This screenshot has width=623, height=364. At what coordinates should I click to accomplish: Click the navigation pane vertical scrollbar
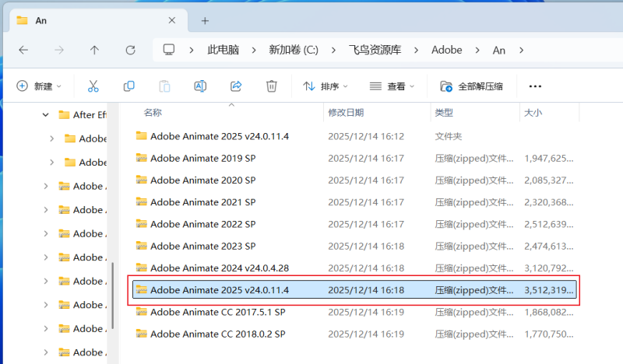click(113, 296)
